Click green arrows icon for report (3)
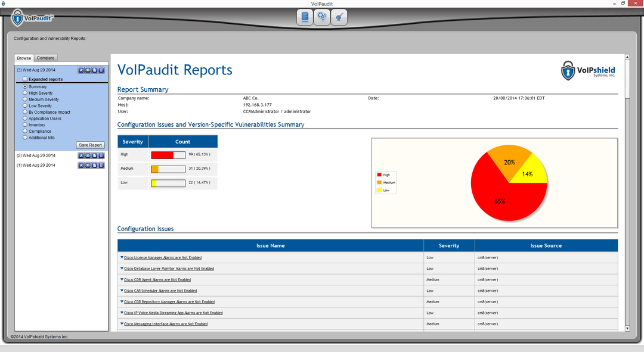 coord(88,70)
